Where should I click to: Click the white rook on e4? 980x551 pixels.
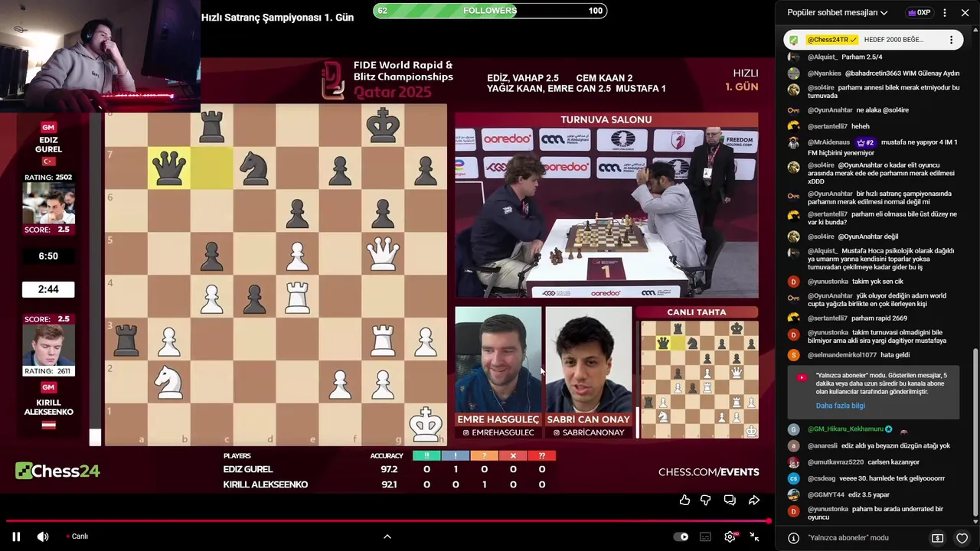297,296
